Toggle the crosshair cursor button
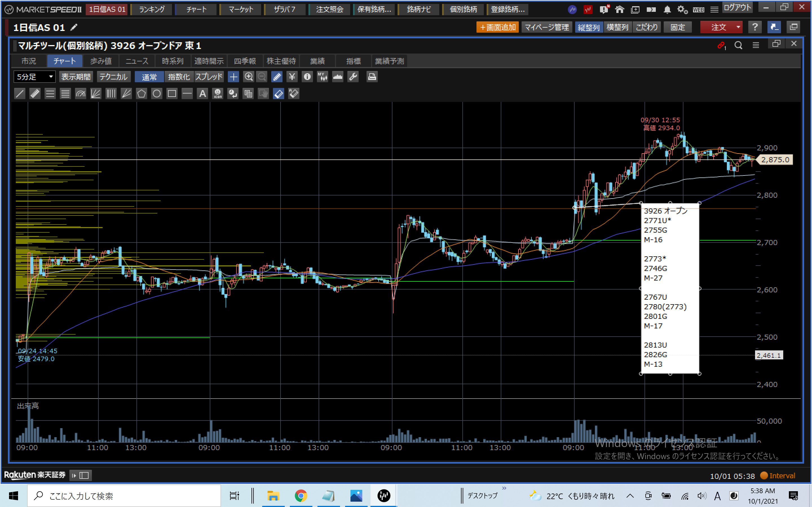812x507 pixels. (x=233, y=77)
